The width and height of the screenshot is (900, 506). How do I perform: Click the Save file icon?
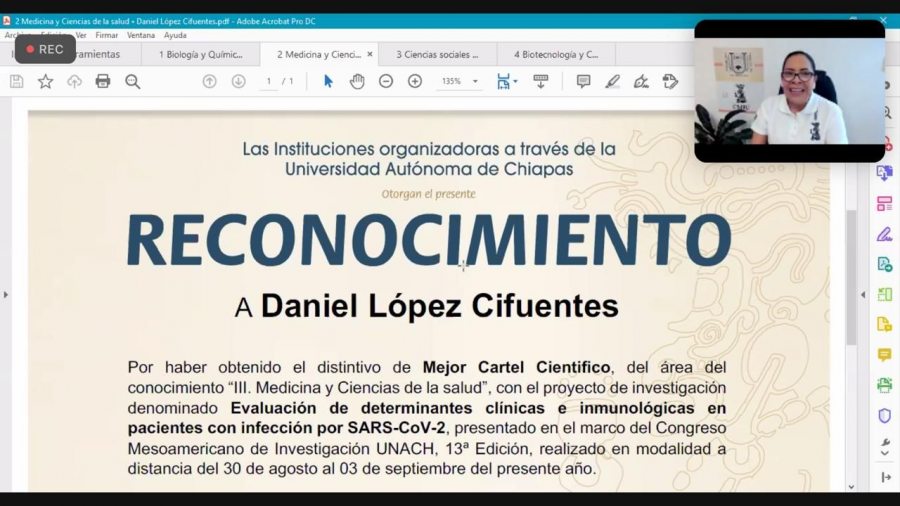click(17, 81)
